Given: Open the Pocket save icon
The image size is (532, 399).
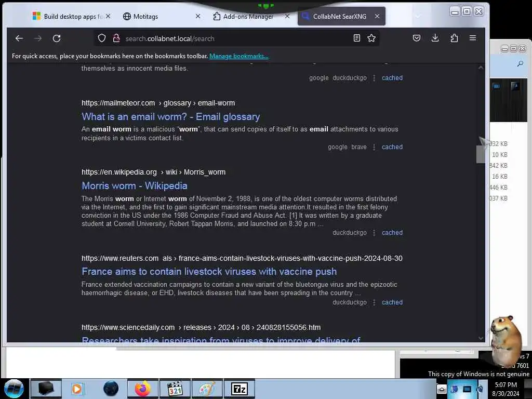Looking at the screenshot, I should click(417, 38).
